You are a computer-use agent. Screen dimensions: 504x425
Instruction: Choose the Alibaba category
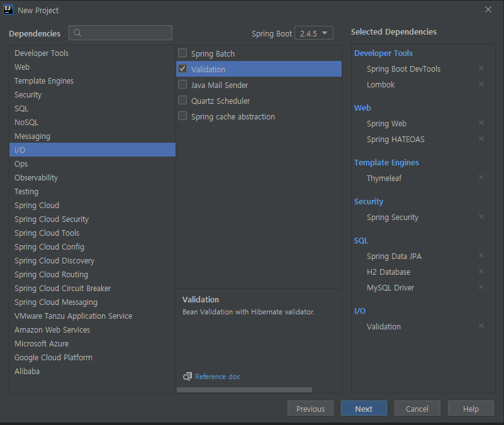(92, 371)
